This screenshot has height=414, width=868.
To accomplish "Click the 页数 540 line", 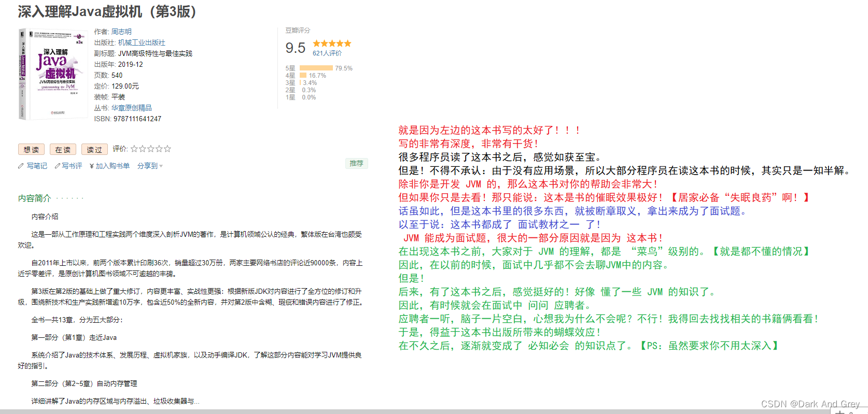I will point(108,75).
